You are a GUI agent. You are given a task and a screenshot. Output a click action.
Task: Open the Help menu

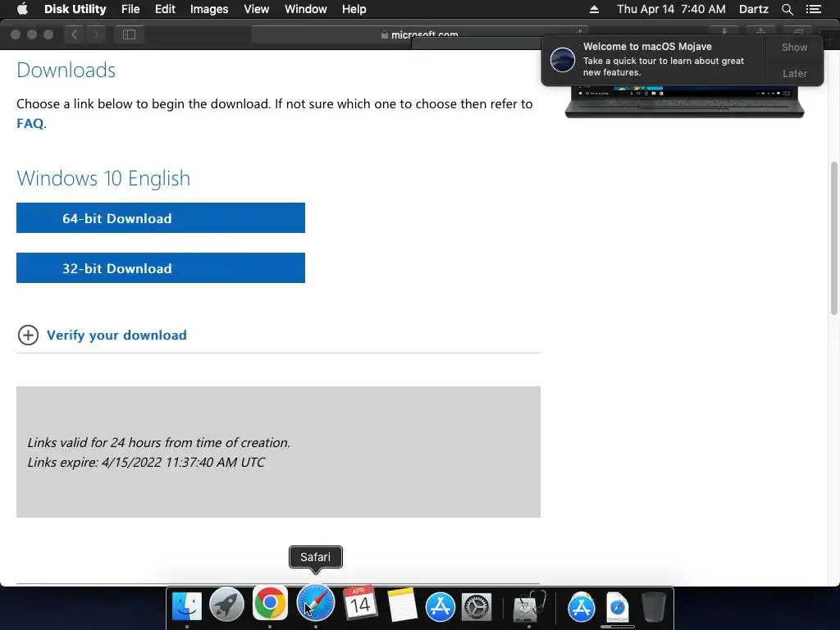point(354,9)
